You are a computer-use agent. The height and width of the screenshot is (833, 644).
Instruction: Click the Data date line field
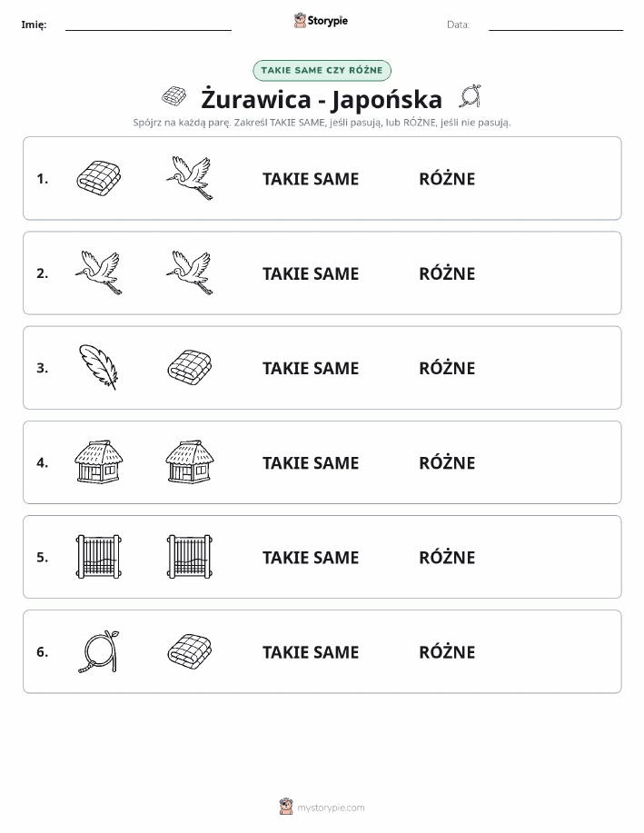tap(556, 25)
